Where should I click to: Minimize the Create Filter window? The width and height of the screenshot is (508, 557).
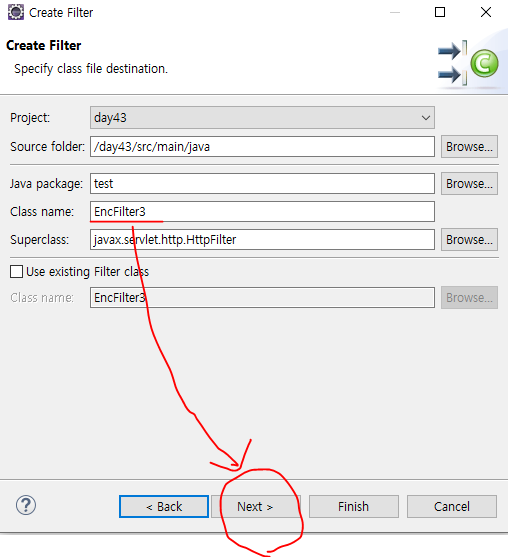point(395,12)
